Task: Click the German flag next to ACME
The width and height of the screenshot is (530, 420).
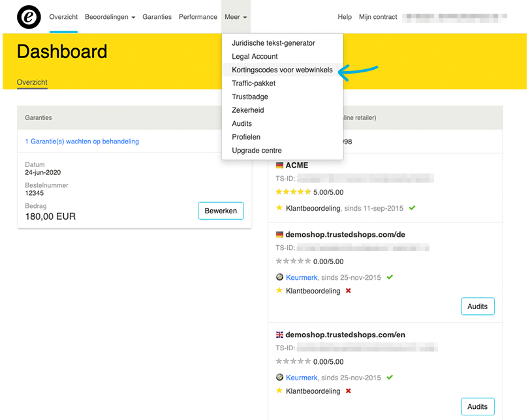Action: pyautogui.click(x=279, y=166)
